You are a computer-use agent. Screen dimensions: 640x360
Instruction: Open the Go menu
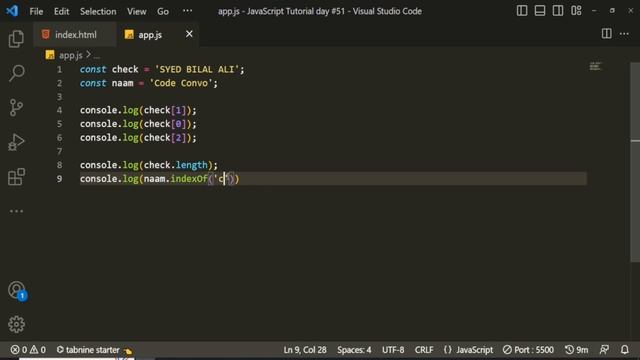tap(163, 11)
